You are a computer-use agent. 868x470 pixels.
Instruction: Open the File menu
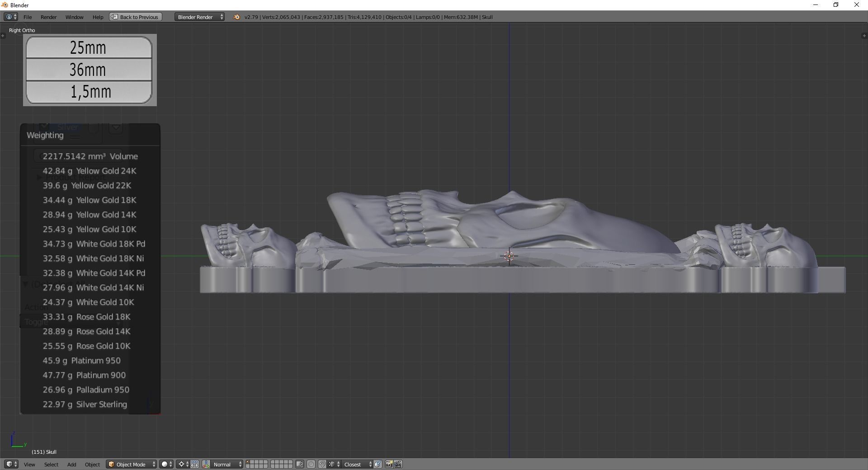click(x=28, y=17)
